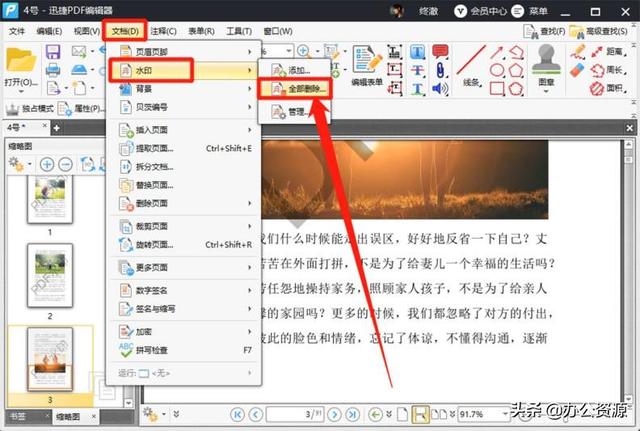This screenshot has width=640, height=431.
Task: Open 文件 File menu
Action: pyautogui.click(x=17, y=31)
